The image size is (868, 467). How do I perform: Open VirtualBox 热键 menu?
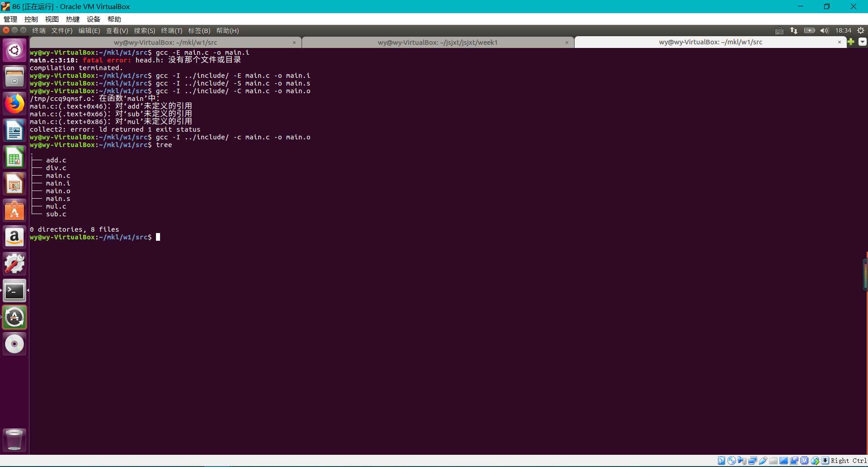(73, 19)
